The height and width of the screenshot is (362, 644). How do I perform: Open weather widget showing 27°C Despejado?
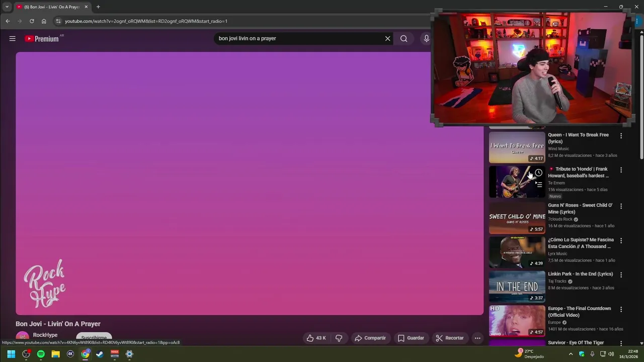(x=529, y=354)
